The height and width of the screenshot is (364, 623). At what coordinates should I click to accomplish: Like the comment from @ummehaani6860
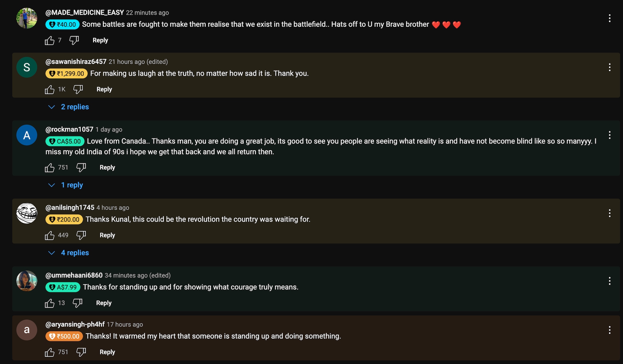[x=50, y=303]
